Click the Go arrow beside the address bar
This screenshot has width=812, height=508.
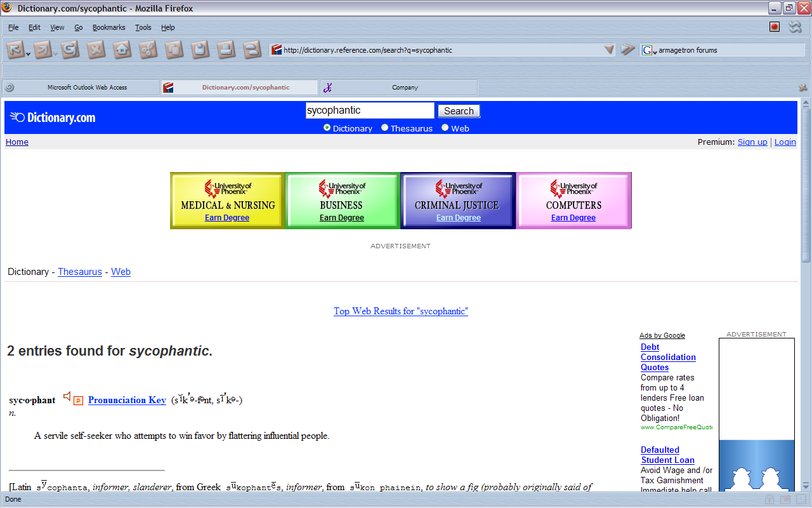click(x=627, y=50)
